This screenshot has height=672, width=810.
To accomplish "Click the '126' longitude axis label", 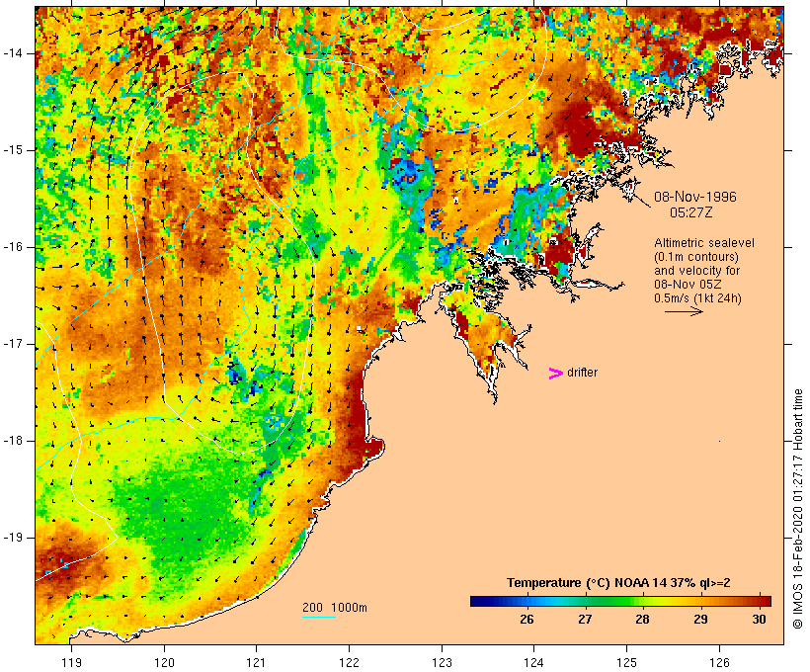I will pos(719,662).
